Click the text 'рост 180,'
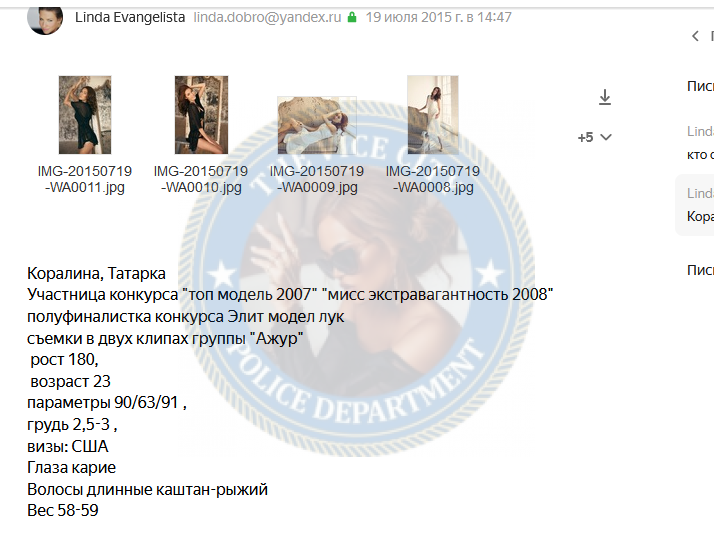The image size is (714, 557). pos(64,359)
